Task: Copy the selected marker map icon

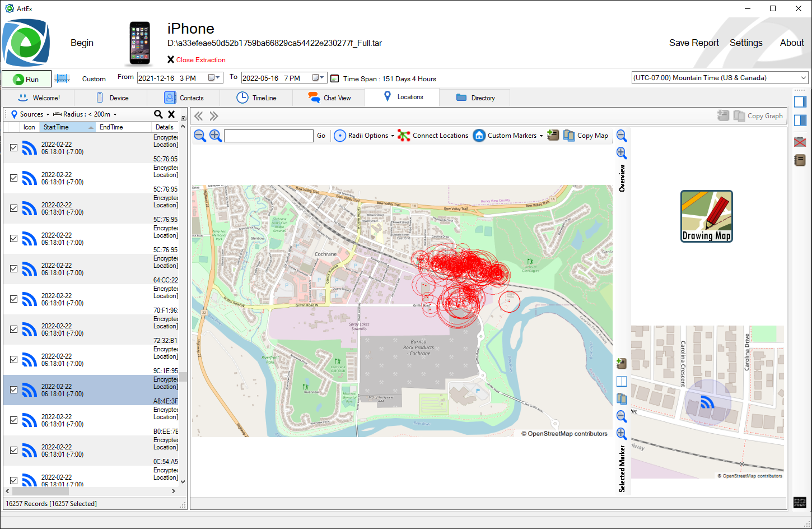Action: point(622,399)
